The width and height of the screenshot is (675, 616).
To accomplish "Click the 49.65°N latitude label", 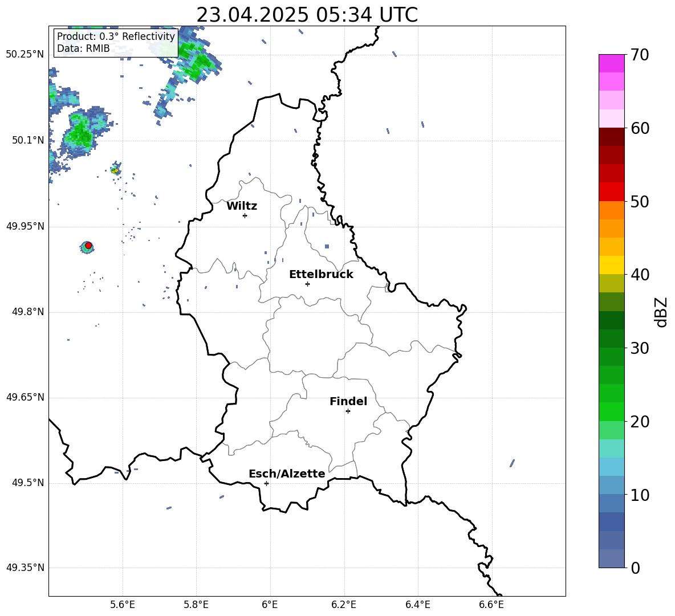I will pos(25,397).
